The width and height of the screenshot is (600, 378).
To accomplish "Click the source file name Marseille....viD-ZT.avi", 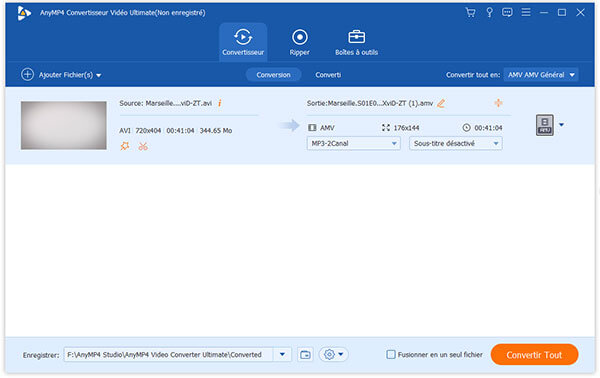I will coord(179,103).
